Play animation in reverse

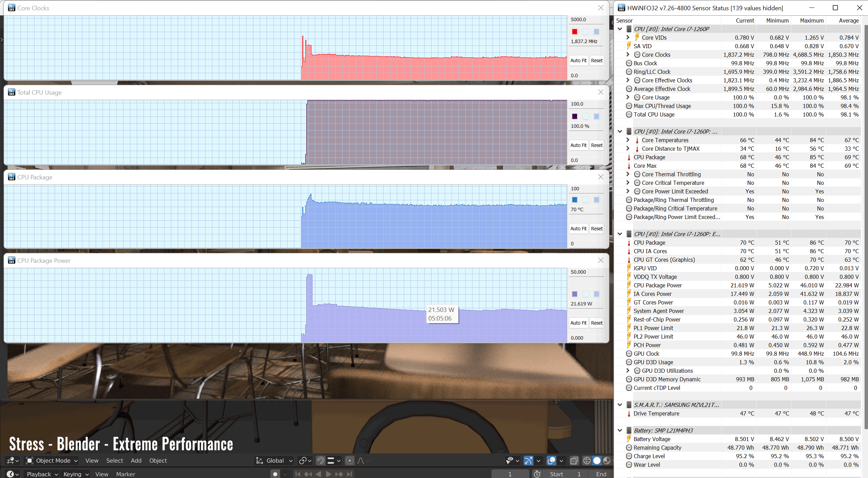tap(318, 474)
